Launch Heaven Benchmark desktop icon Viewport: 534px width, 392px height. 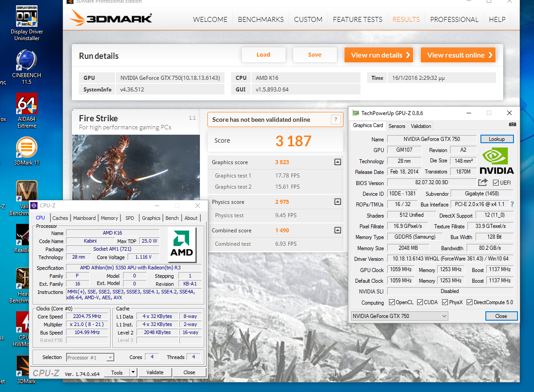pyautogui.click(x=21, y=285)
